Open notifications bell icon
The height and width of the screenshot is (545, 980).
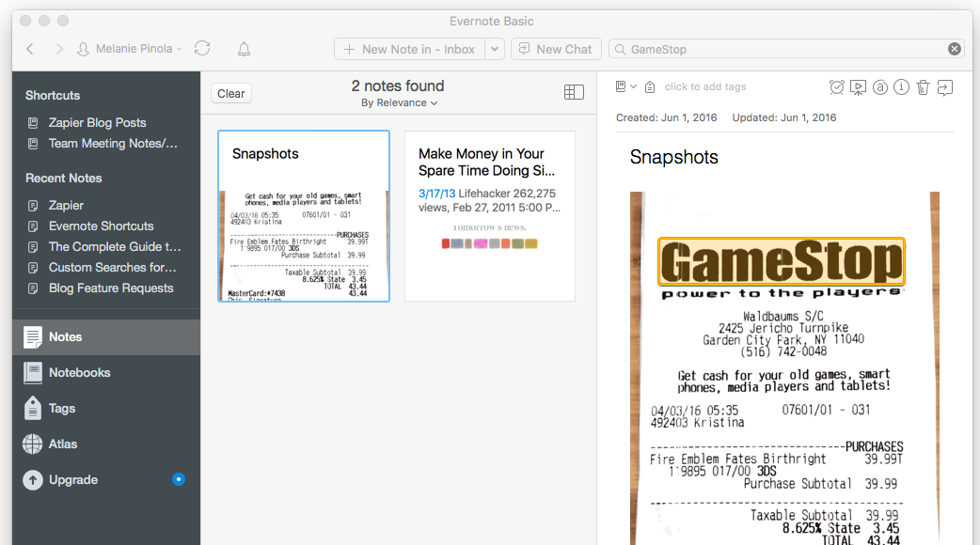click(245, 49)
